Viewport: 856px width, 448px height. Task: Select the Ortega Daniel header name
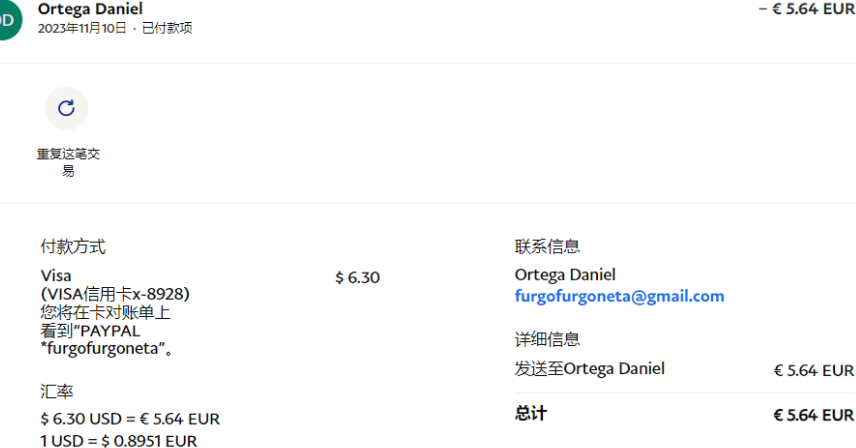(90, 9)
